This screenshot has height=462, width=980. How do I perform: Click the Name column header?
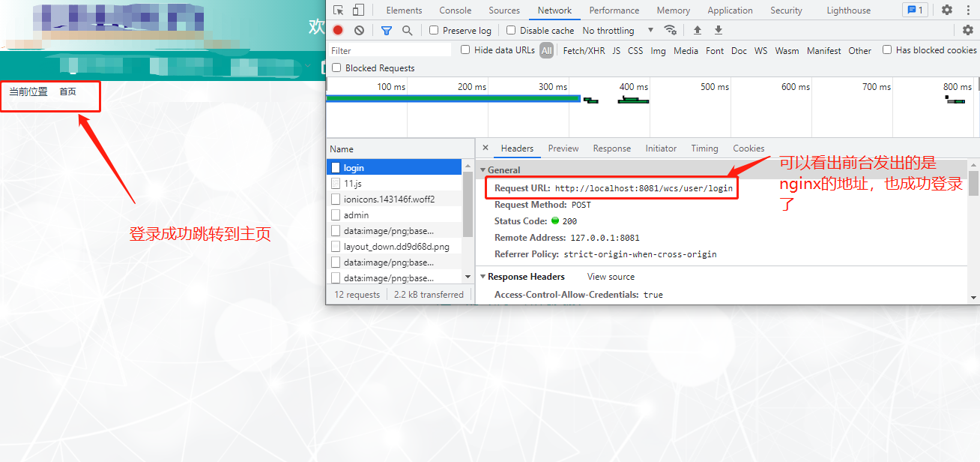click(400, 148)
